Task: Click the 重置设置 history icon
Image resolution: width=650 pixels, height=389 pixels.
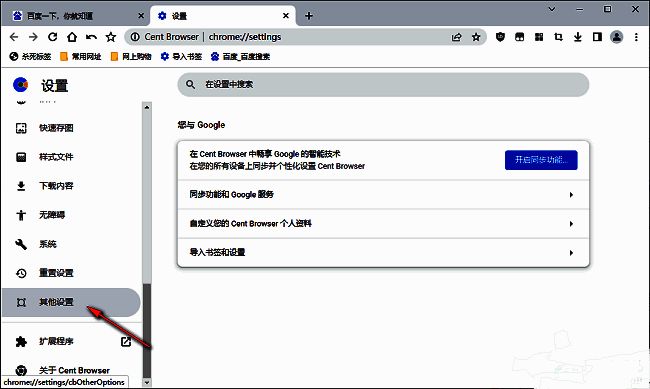Action: point(21,273)
